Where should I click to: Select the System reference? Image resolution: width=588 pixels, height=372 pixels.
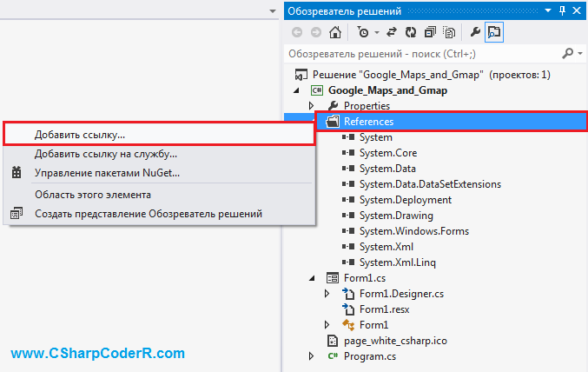tap(376, 137)
